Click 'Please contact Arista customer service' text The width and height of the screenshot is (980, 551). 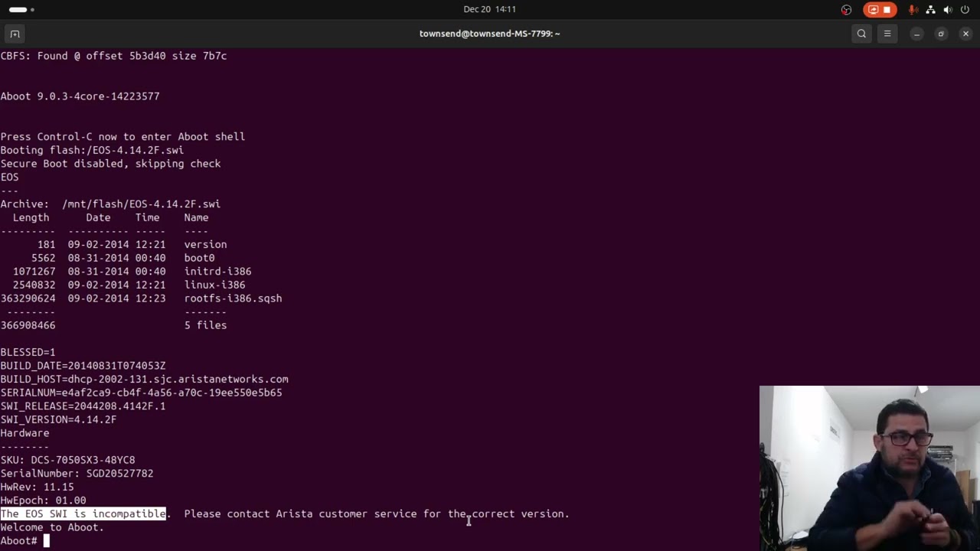pyautogui.click(x=300, y=514)
